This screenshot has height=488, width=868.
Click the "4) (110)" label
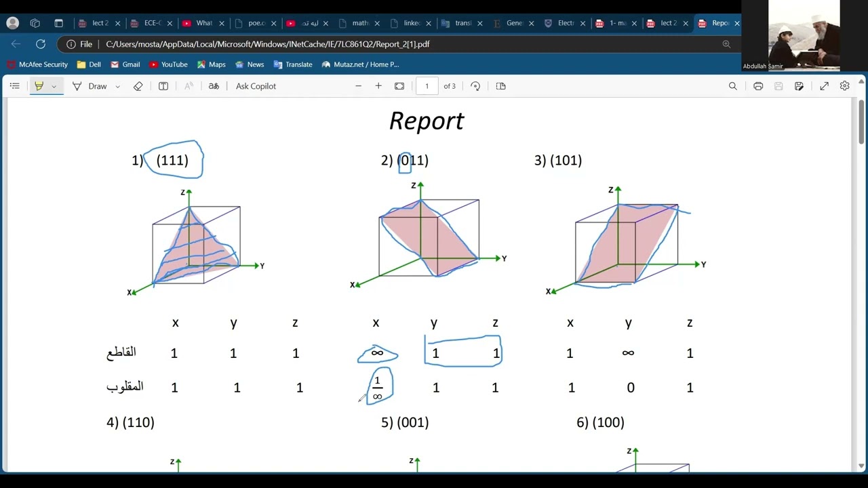(x=130, y=422)
